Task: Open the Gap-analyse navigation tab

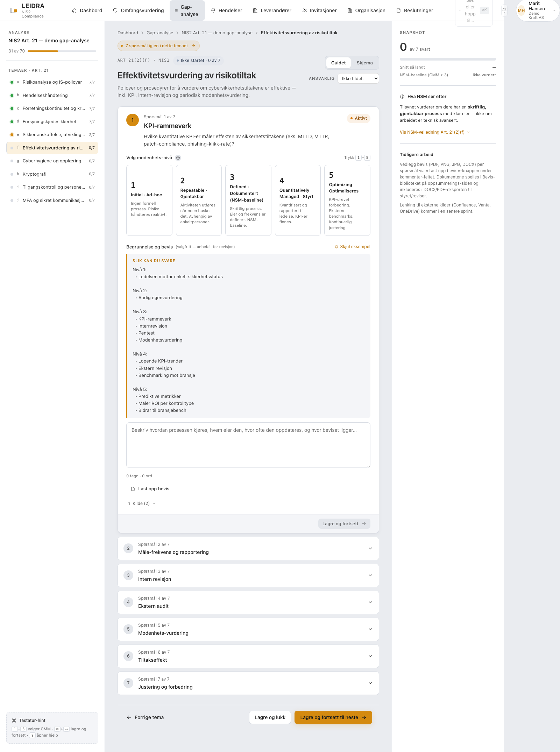Action: click(x=187, y=10)
